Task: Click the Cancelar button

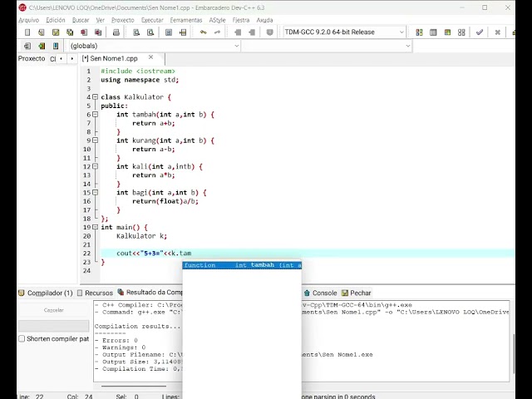Action: coord(53,310)
